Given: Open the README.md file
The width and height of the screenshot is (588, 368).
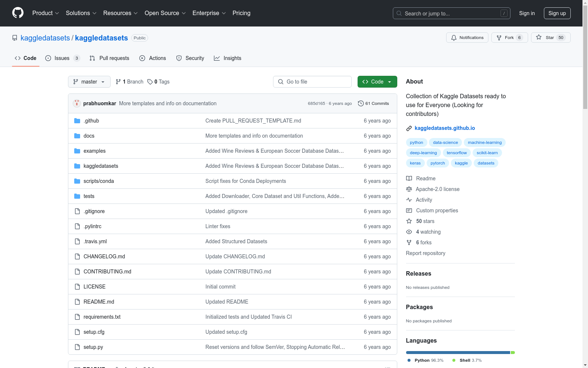Looking at the screenshot, I should (x=99, y=302).
